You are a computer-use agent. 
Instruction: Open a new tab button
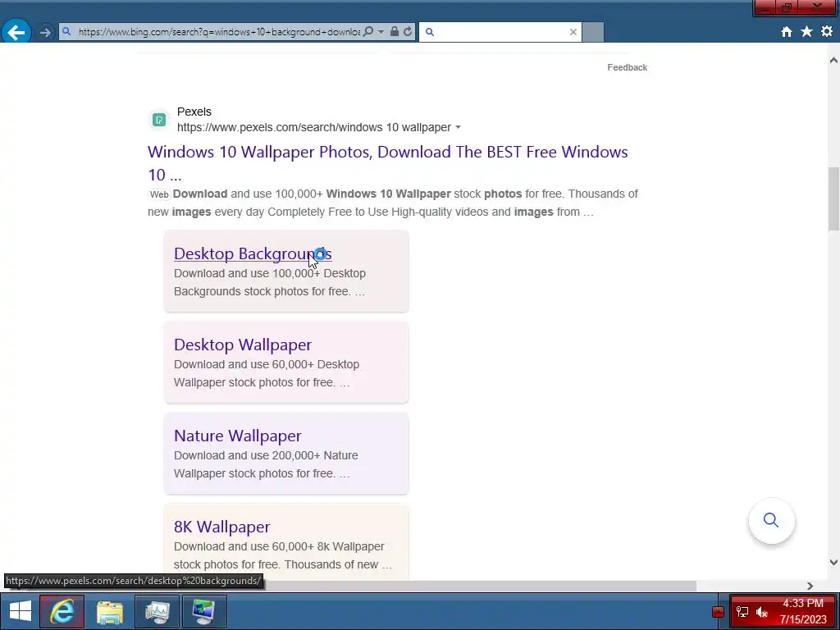pos(593,32)
